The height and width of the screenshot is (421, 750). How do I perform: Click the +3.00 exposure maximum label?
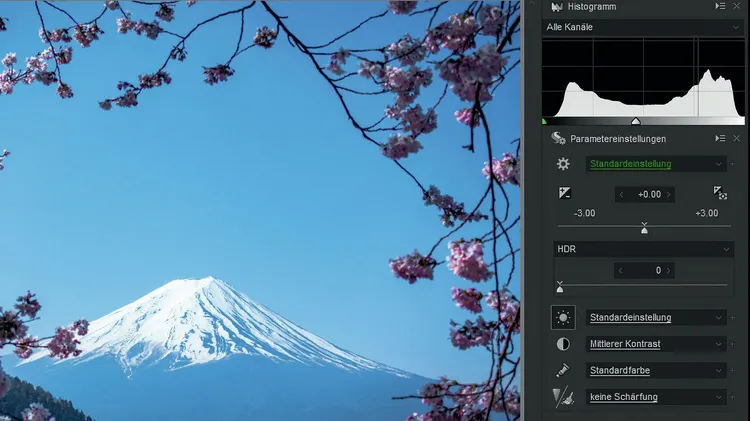706,213
